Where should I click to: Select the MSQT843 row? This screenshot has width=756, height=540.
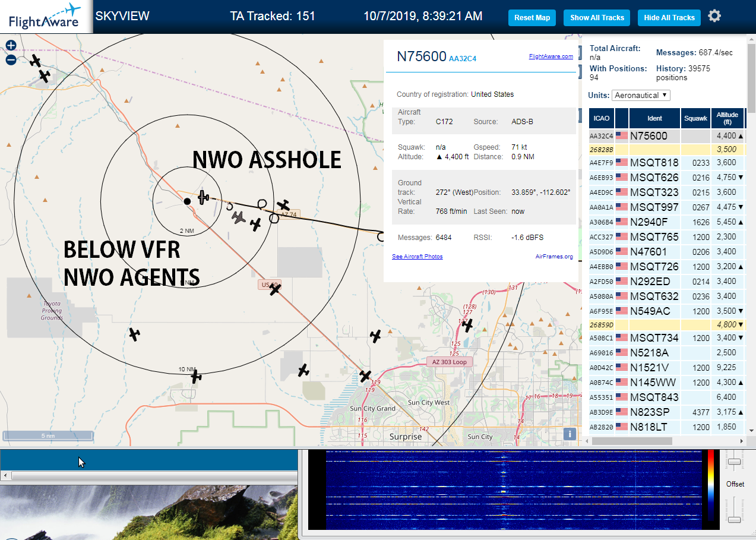(667, 397)
